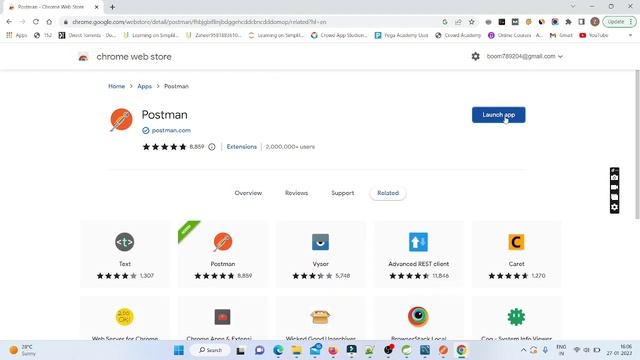Open Microsoft Edge from taskbar
The height and width of the screenshot is (360, 640).
(x=278, y=350)
